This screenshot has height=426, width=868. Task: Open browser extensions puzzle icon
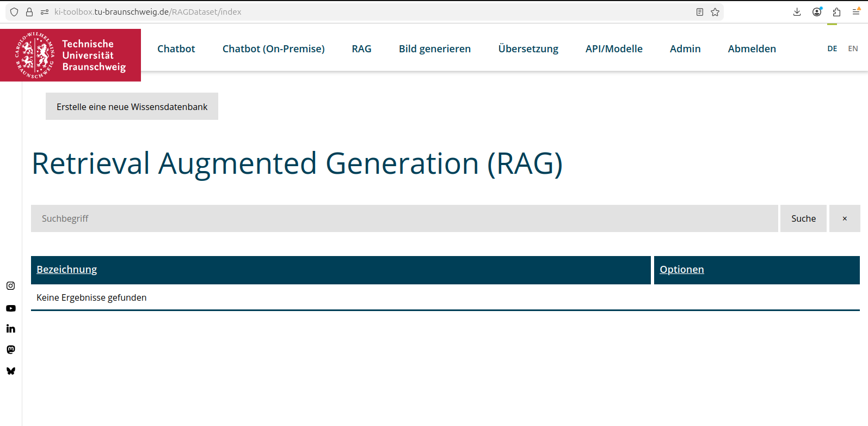[836, 12]
